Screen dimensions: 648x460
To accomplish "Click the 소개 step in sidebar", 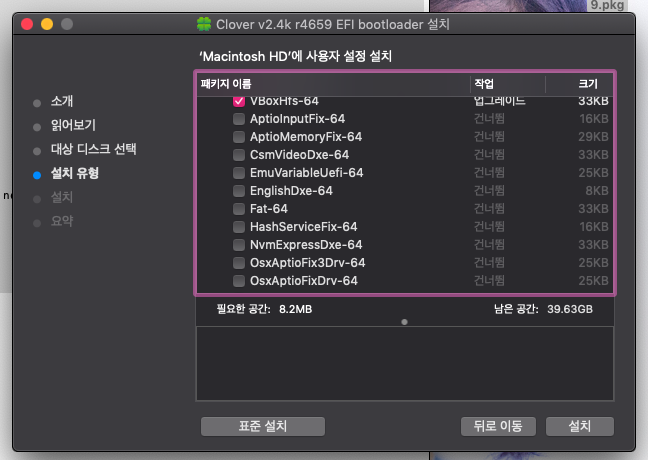I will click(x=62, y=101).
